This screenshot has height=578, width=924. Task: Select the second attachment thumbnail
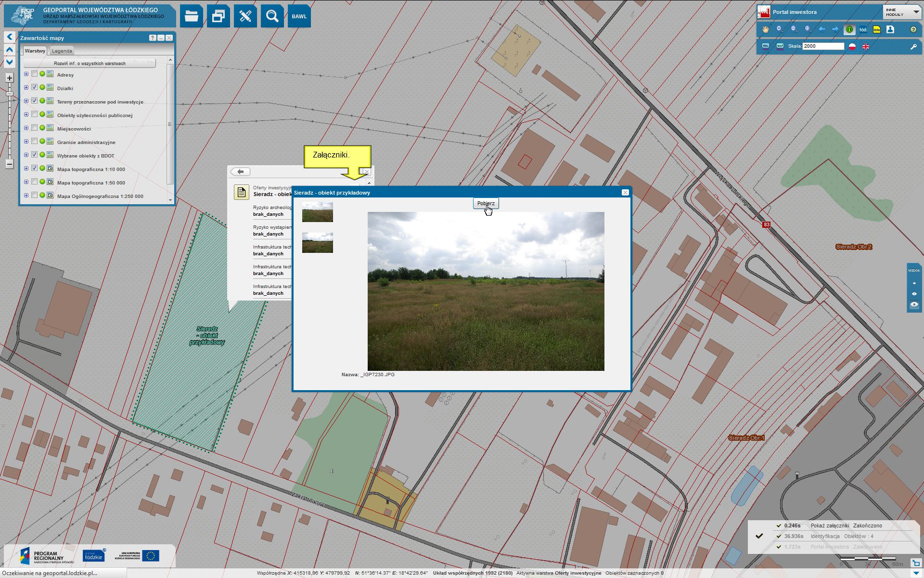(x=317, y=243)
